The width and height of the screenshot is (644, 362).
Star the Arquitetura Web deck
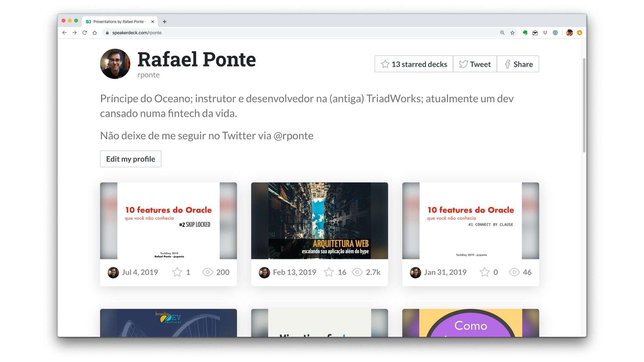click(329, 272)
